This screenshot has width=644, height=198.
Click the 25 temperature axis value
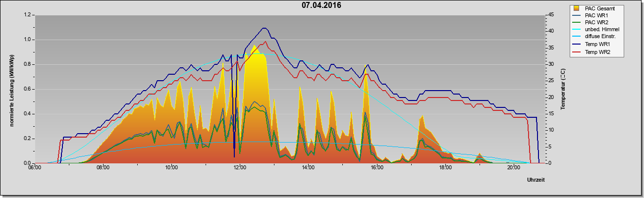(550, 81)
